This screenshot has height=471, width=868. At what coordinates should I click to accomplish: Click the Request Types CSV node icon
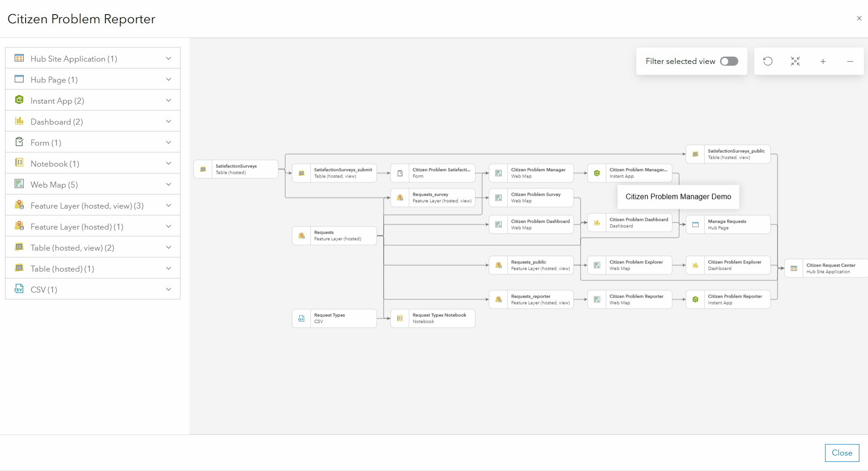tap(302, 319)
